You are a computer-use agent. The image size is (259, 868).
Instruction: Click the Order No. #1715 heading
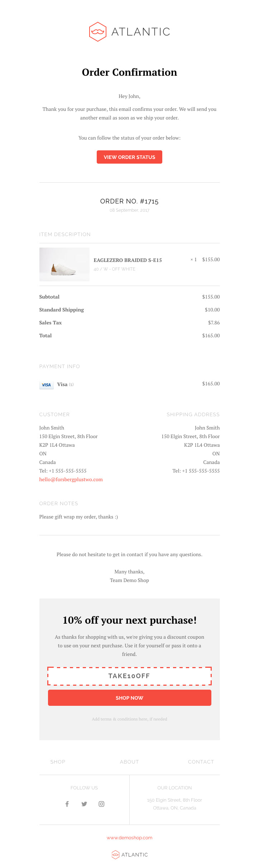[x=129, y=201]
